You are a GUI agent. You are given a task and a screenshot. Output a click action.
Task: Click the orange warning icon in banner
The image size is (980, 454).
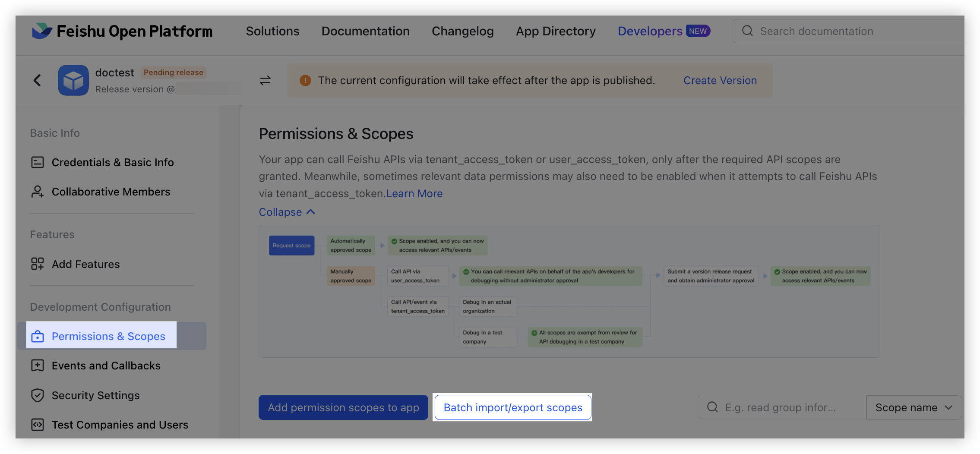coord(305,80)
